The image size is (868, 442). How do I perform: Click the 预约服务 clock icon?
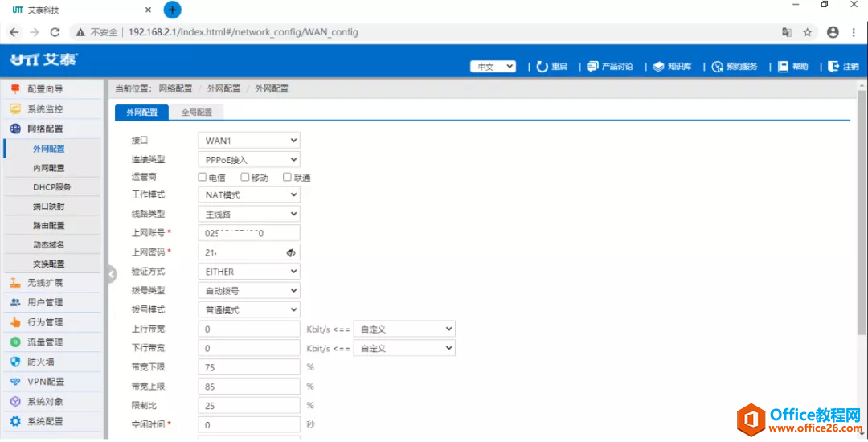pos(718,67)
